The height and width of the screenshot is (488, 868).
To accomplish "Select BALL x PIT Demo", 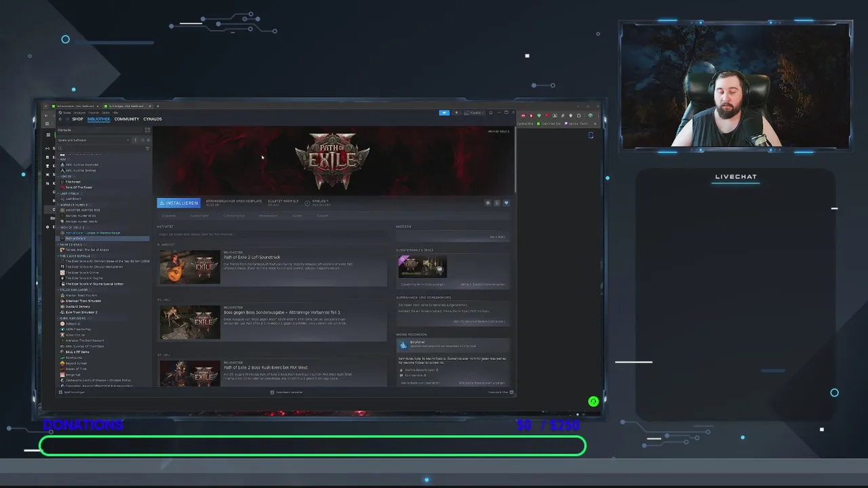I will point(77,352).
